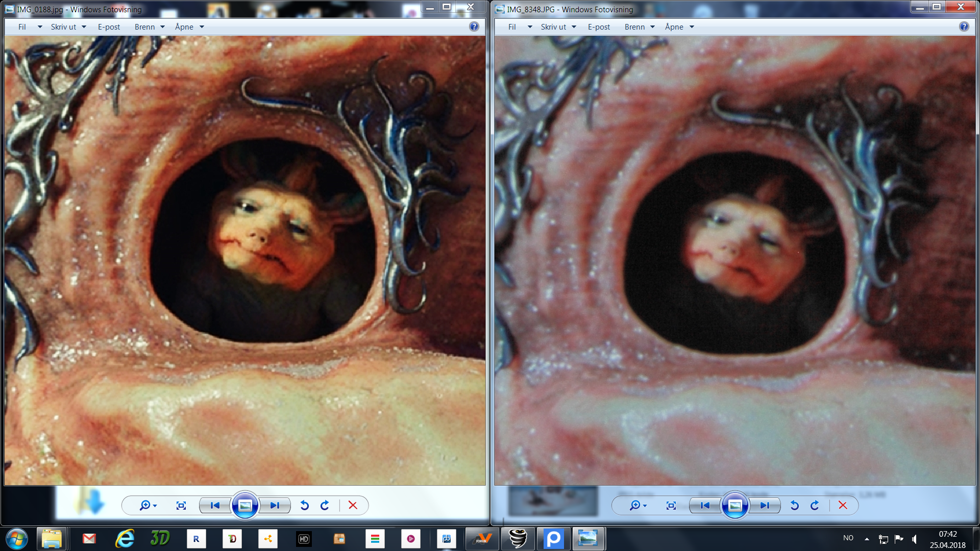The image size is (980, 551).
Task: Click E-post in IMG_8348 window
Action: pyautogui.click(x=599, y=27)
